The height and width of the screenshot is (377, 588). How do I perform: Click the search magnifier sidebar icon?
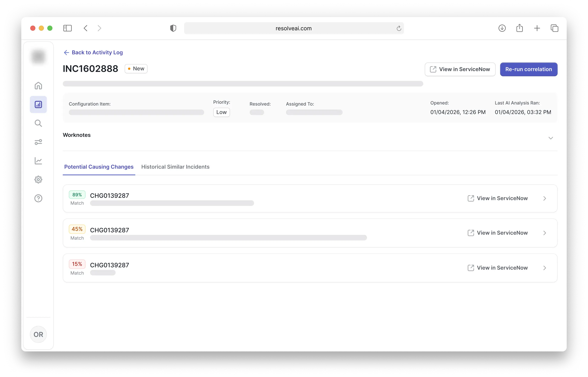click(x=38, y=123)
